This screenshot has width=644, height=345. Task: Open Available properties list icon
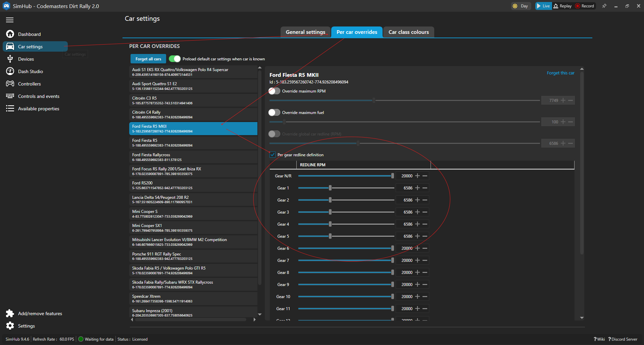(x=10, y=108)
